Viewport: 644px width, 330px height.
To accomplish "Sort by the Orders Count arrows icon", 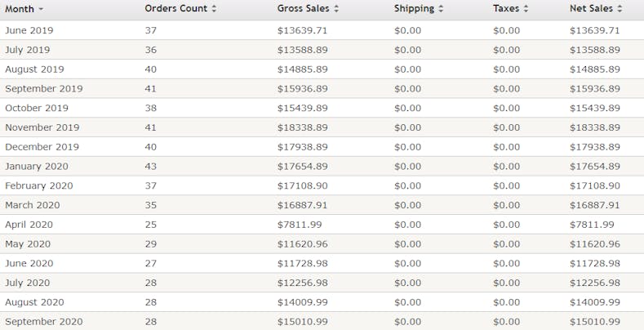I will [215, 9].
